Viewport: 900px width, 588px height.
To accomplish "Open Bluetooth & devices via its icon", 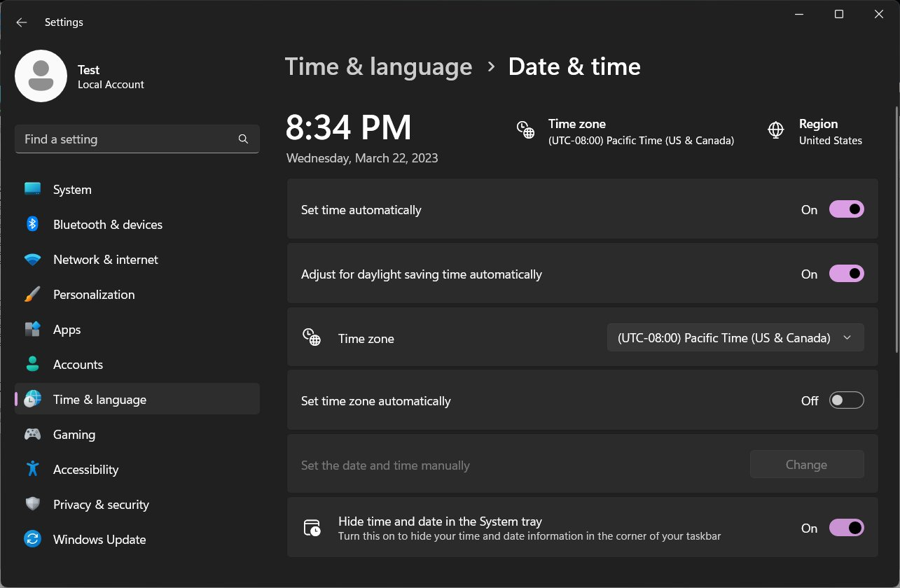I will point(32,224).
